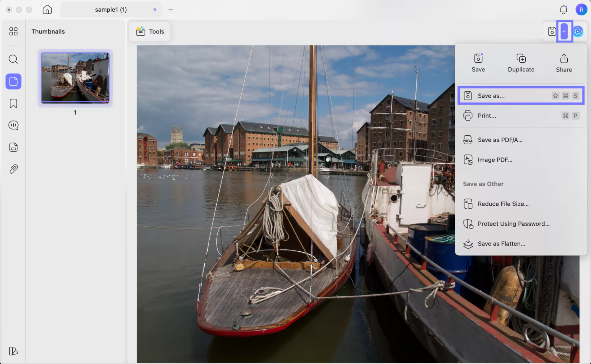Screen dimensions: 591x364
Task: Toggle the thumbnails panel icon
Action: pos(13,81)
